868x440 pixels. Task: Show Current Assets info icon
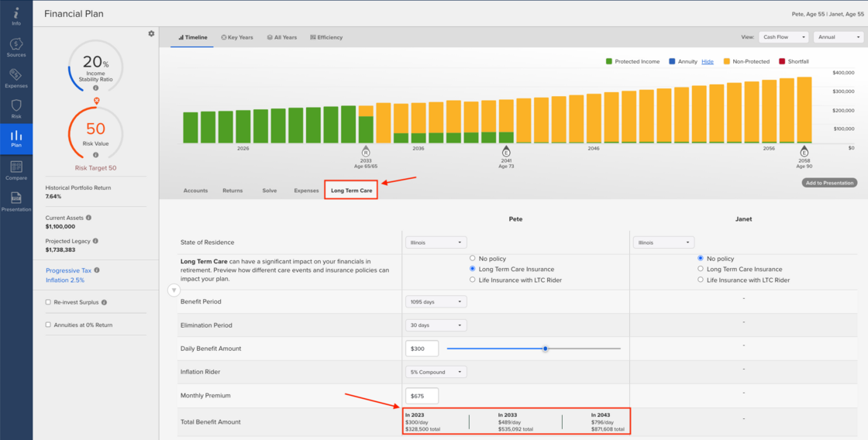tap(88, 218)
